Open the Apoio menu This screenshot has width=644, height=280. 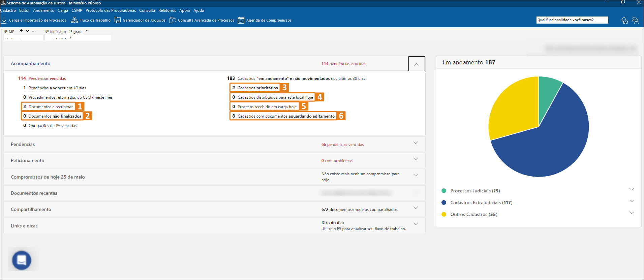(185, 10)
